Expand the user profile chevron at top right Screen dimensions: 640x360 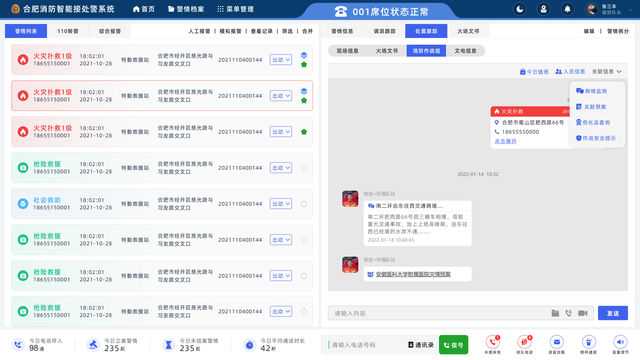click(631, 9)
